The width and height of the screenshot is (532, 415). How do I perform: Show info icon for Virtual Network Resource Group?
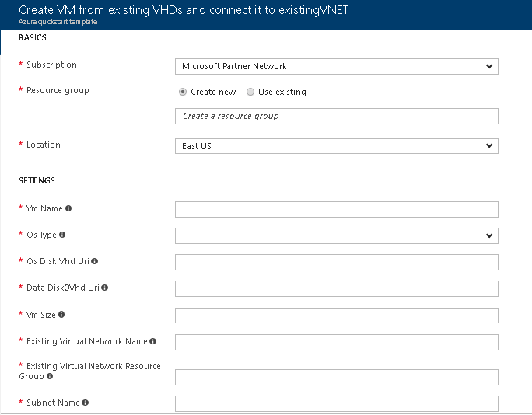click(x=50, y=376)
